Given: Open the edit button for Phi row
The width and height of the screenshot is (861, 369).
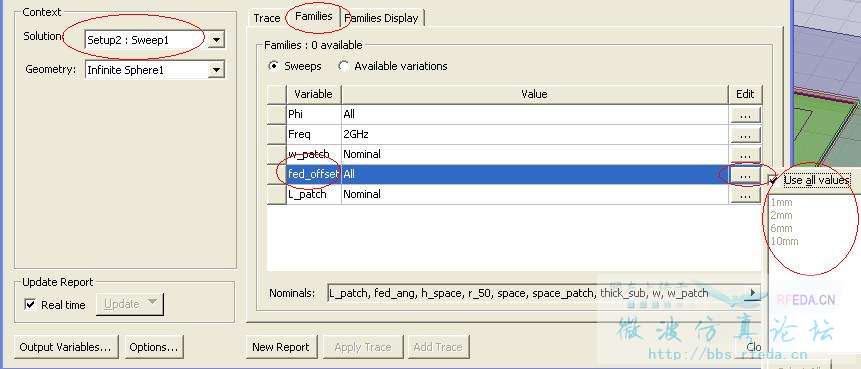Looking at the screenshot, I should pos(745,114).
